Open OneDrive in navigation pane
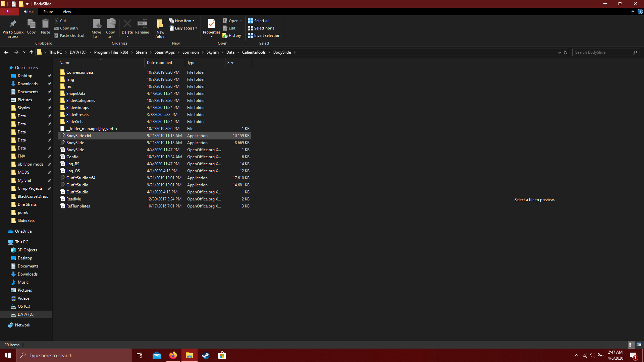 pyautogui.click(x=23, y=231)
